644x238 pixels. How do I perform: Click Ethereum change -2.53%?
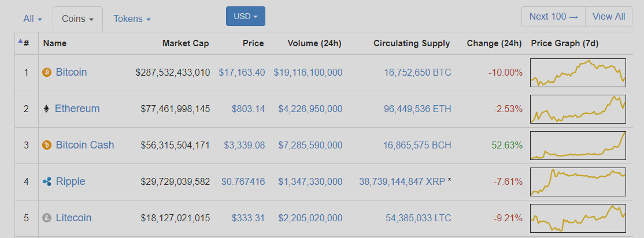point(508,109)
